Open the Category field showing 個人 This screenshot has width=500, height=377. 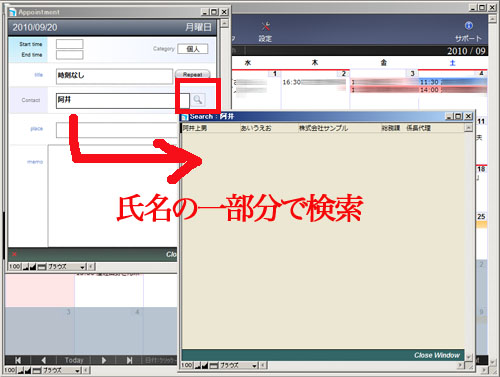click(x=193, y=49)
